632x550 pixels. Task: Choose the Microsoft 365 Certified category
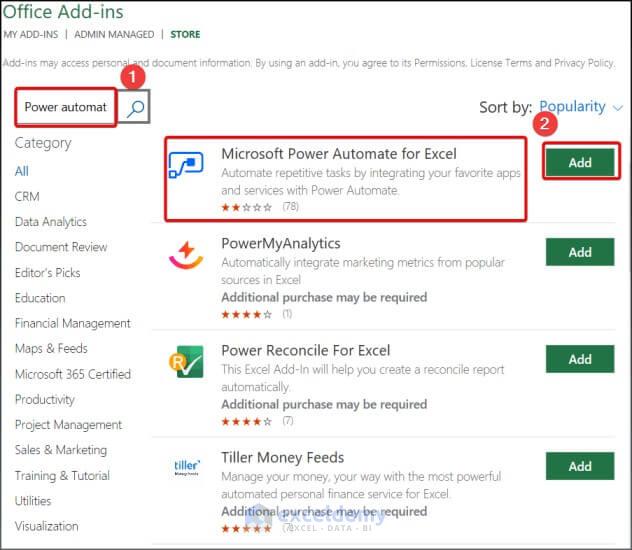(73, 374)
